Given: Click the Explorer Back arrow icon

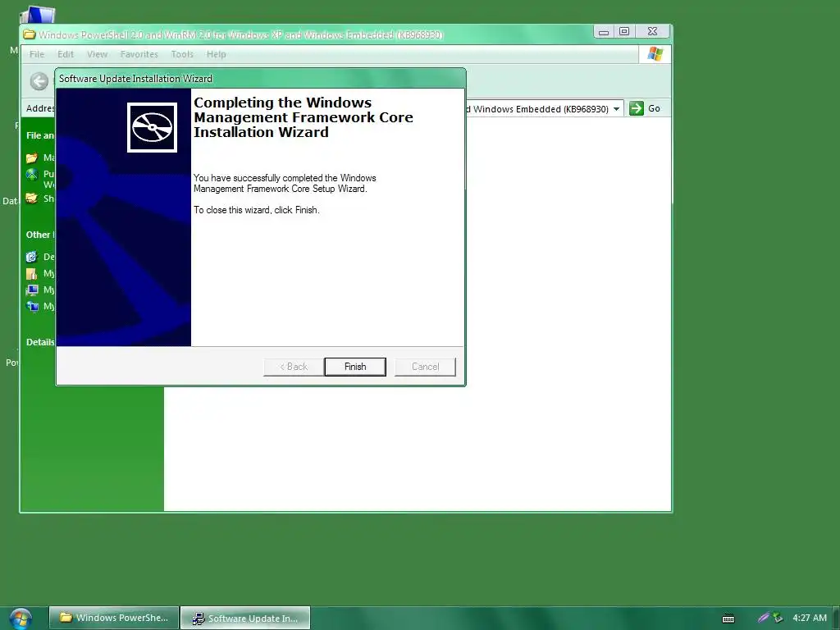Looking at the screenshot, I should pyautogui.click(x=39, y=81).
